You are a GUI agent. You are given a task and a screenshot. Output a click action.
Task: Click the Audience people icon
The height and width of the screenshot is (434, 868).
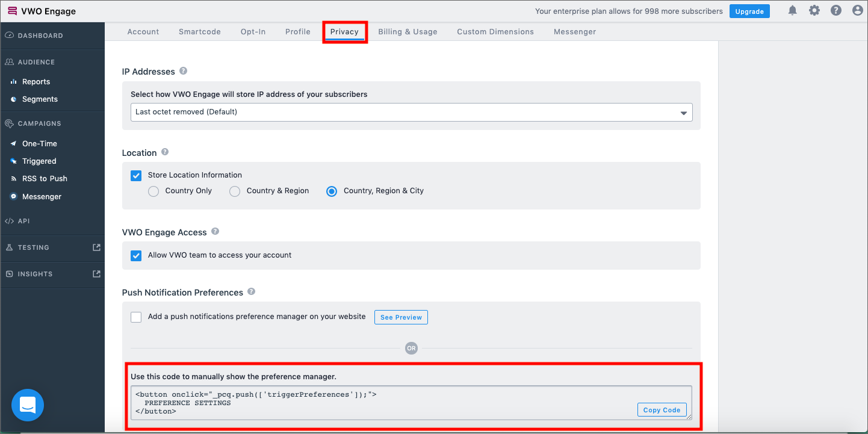[9, 62]
